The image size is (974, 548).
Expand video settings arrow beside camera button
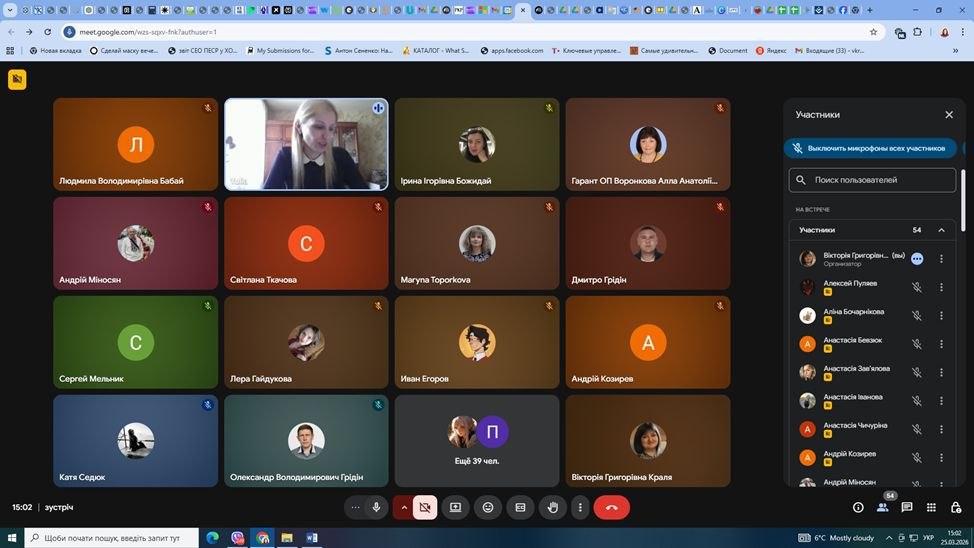(x=403, y=507)
